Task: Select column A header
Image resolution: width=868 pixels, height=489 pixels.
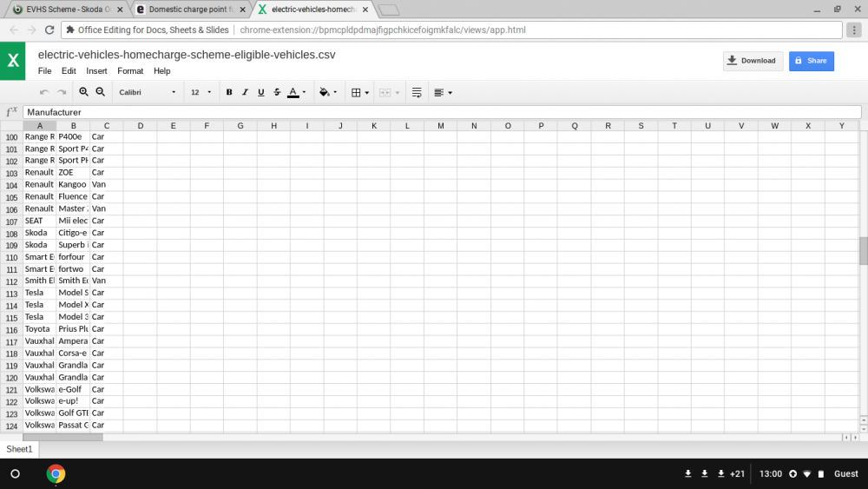Action: click(x=40, y=126)
